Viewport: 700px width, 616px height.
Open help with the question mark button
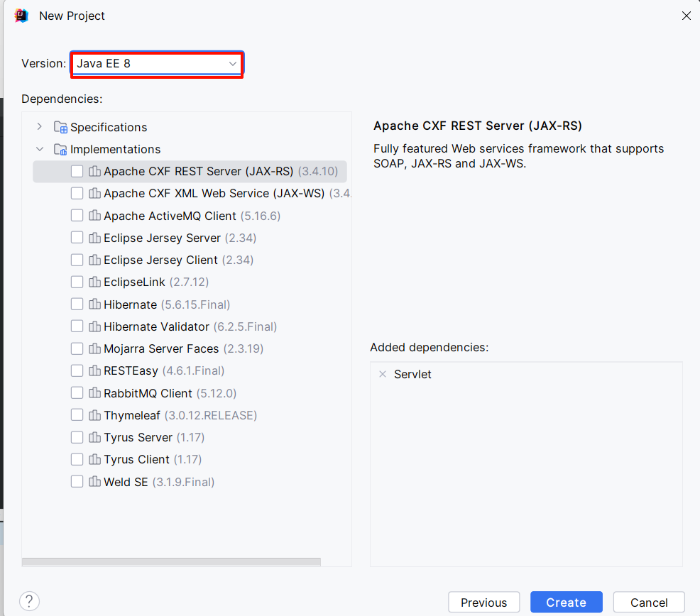pos(30,601)
